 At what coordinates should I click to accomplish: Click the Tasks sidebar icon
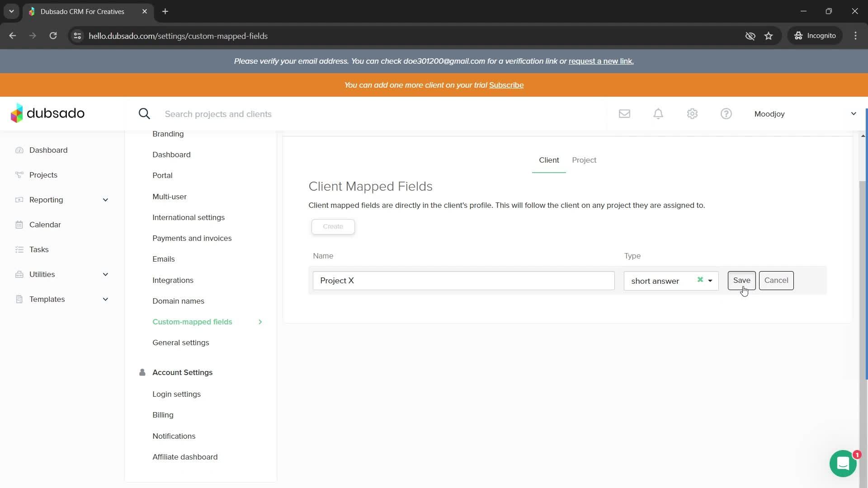coord(19,249)
